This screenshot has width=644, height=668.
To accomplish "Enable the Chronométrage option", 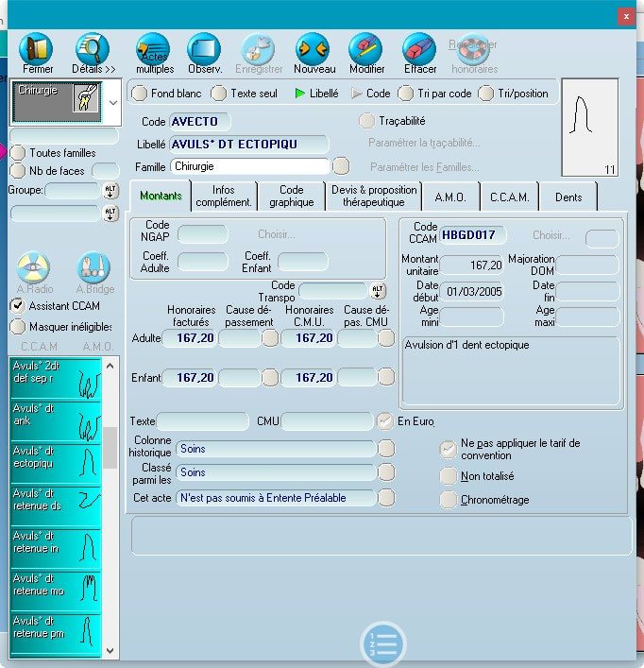I will [x=448, y=500].
